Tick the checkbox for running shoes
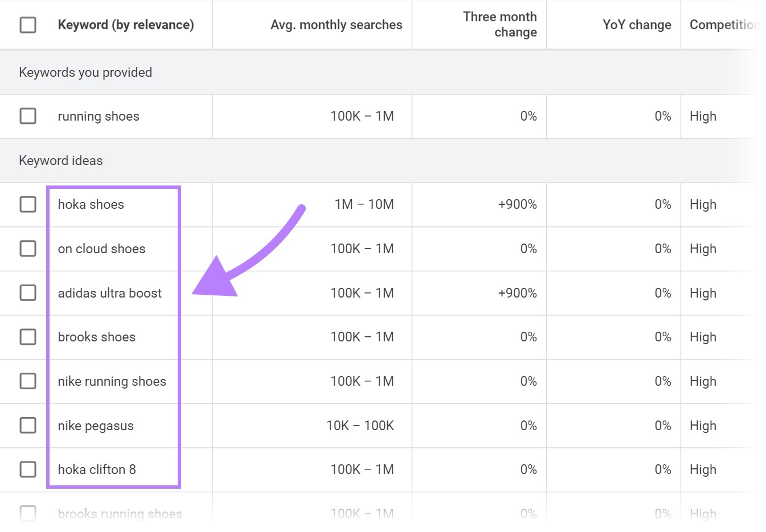Viewport: 766px width, 532px height. tap(28, 116)
